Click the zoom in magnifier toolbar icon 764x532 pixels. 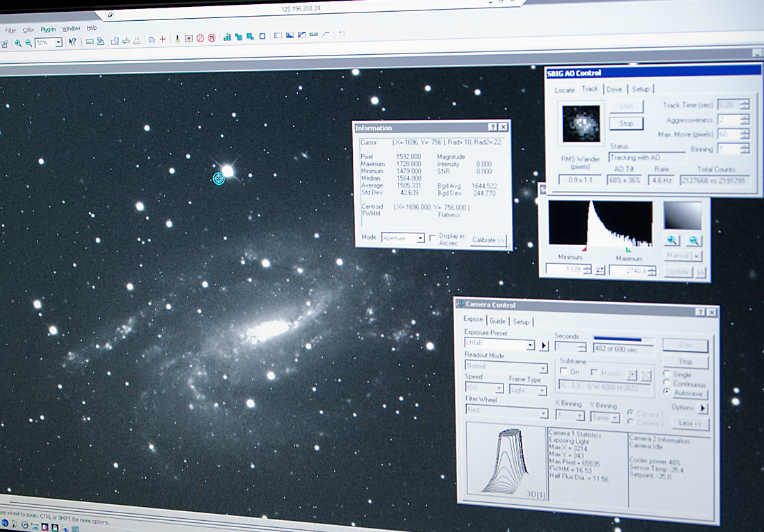point(18,42)
